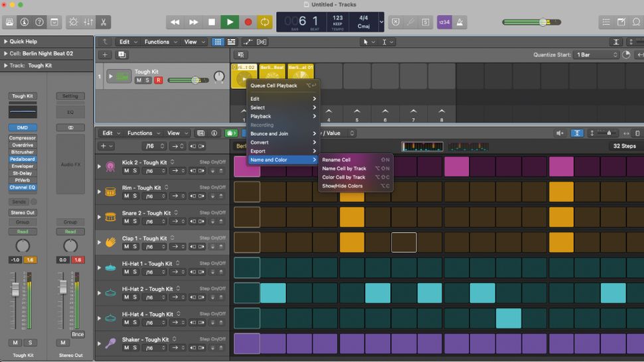Click the Stereo Out output button

pyautogui.click(x=23, y=213)
